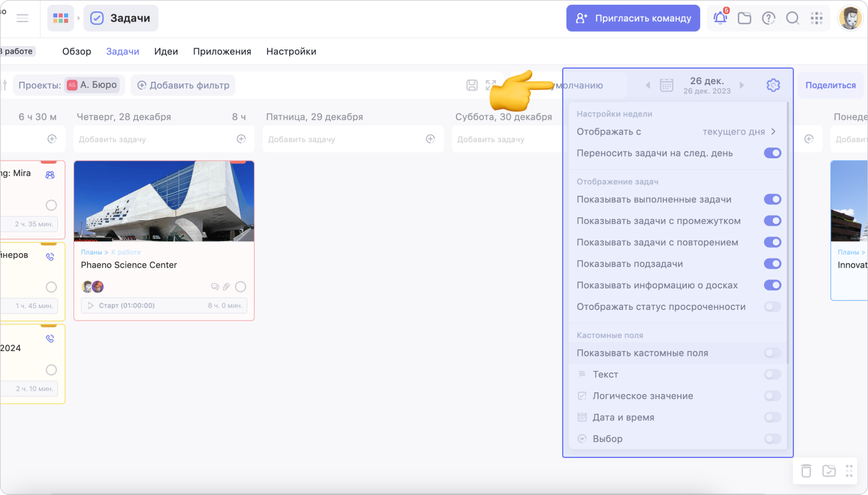The height and width of the screenshot is (495, 868).
Task: Click the assignee avatars on Phaeno card
Action: coord(93,287)
